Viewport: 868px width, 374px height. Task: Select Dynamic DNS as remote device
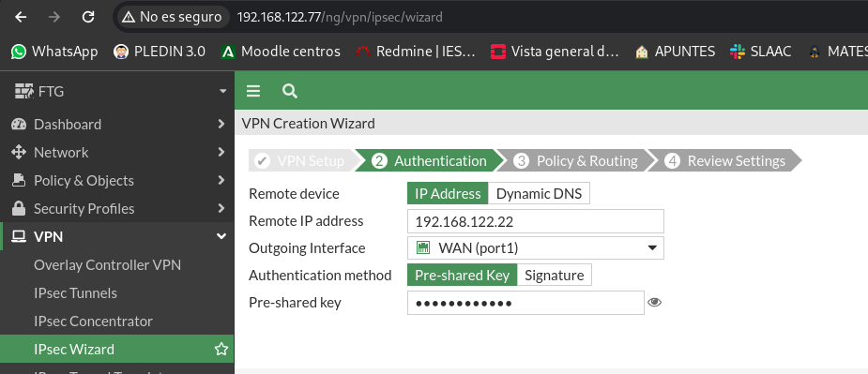539,194
